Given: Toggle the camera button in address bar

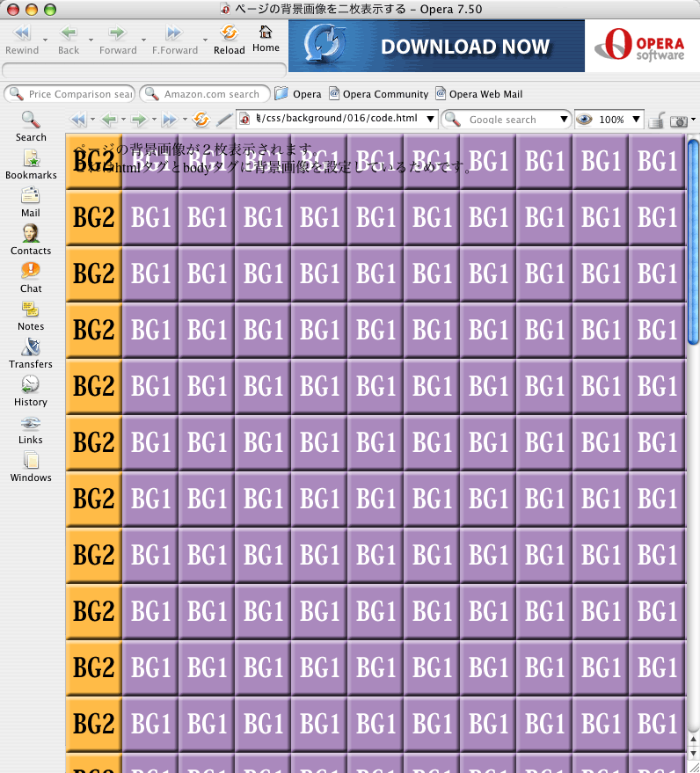Looking at the screenshot, I should pyautogui.click(x=678, y=120).
